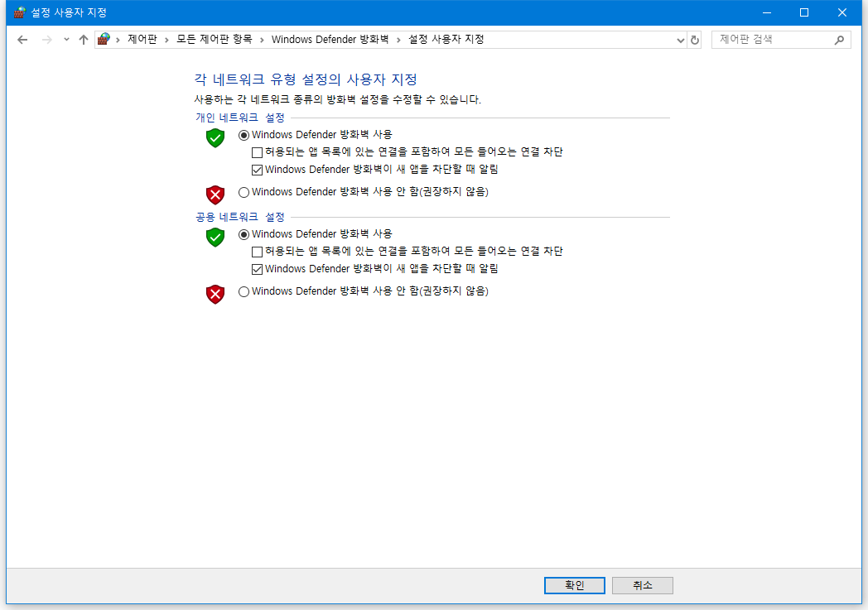The height and width of the screenshot is (610, 868).
Task: Toggle new app notification under 공용 네트워크
Action: tap(257, 269)
